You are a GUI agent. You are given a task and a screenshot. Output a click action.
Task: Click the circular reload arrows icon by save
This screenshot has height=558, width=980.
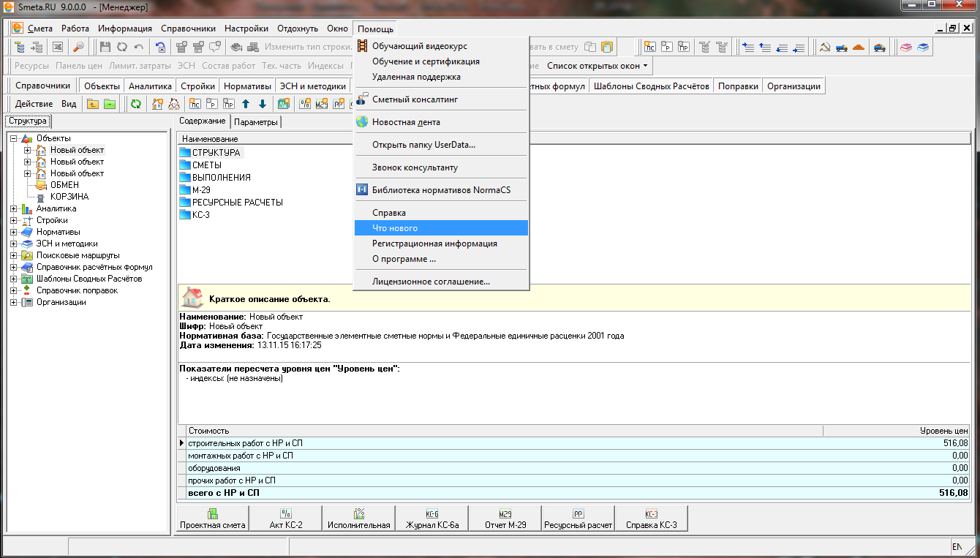[122, 48]
